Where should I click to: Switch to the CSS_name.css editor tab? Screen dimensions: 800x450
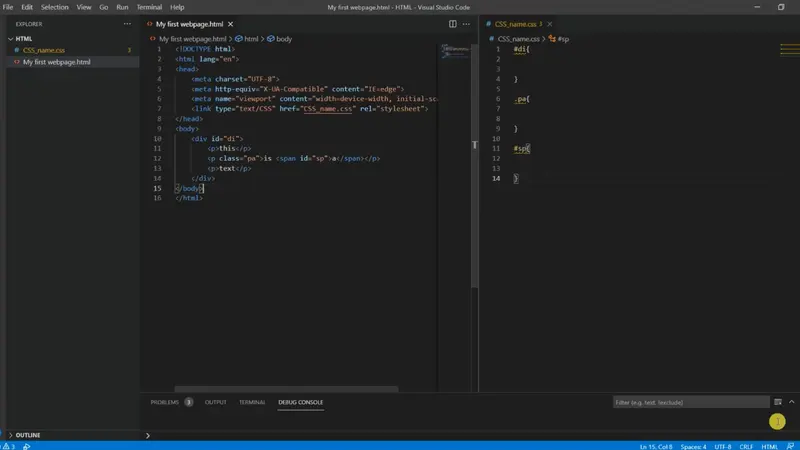[515, 24]
